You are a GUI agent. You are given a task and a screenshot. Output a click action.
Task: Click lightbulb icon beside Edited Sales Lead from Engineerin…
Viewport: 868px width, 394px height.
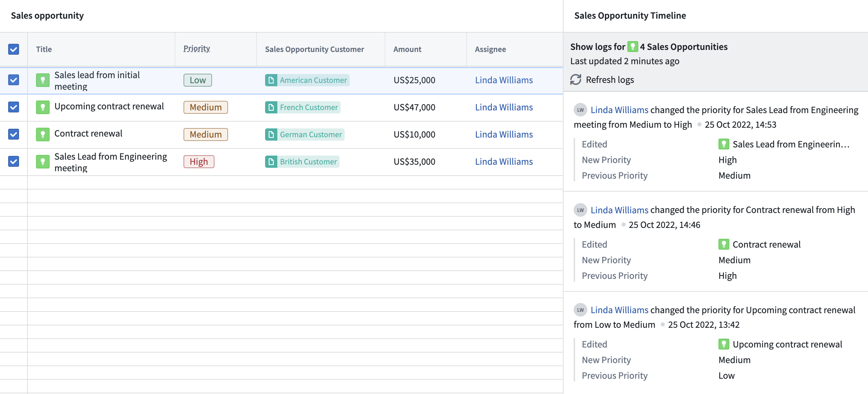(x=724, y=144)
